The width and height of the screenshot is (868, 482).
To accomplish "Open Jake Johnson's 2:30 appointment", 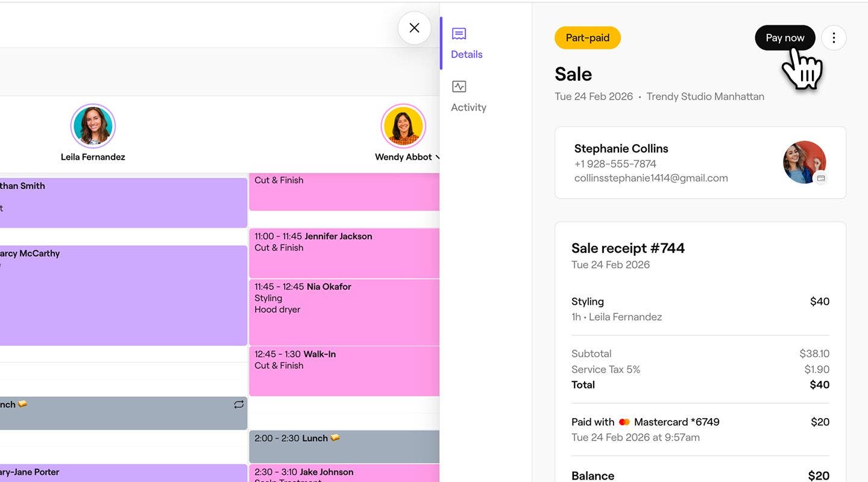I will (344, 472).
